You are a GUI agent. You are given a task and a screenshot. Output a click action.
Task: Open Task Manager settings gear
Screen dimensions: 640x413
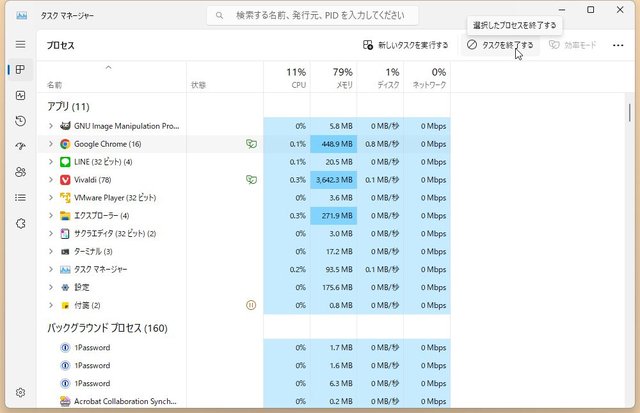click(x=20, y=392)
